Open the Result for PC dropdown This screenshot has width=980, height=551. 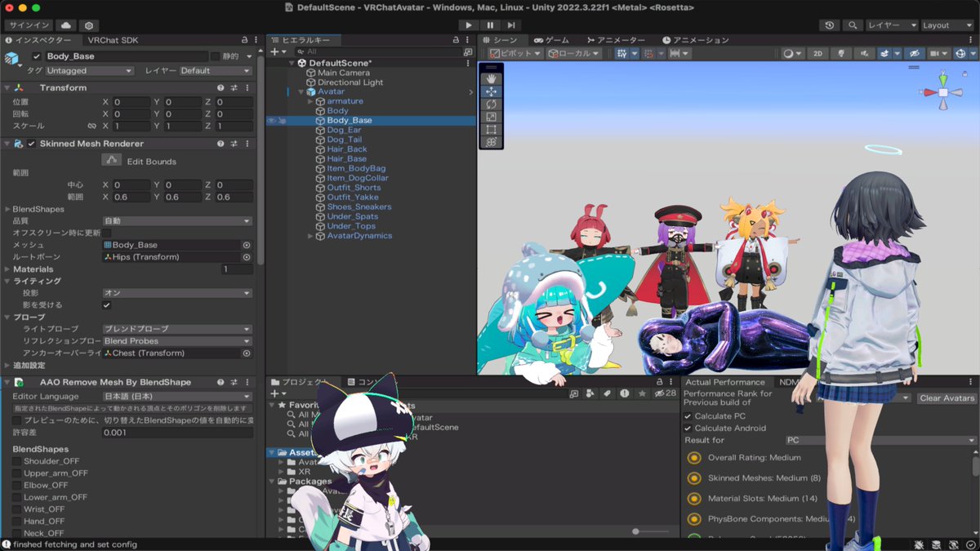pyautogui.click(x=880, y=439)
